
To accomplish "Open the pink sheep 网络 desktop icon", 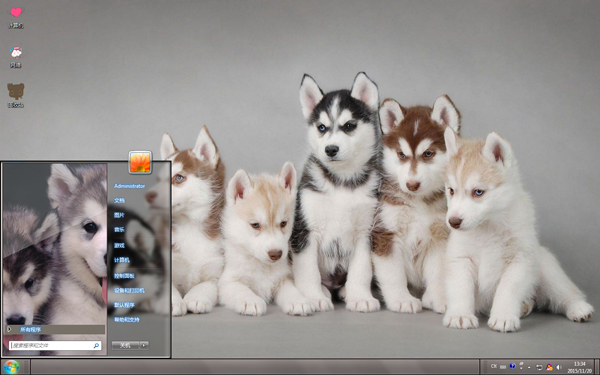I will pyautogui.click(x=16, y=57).
